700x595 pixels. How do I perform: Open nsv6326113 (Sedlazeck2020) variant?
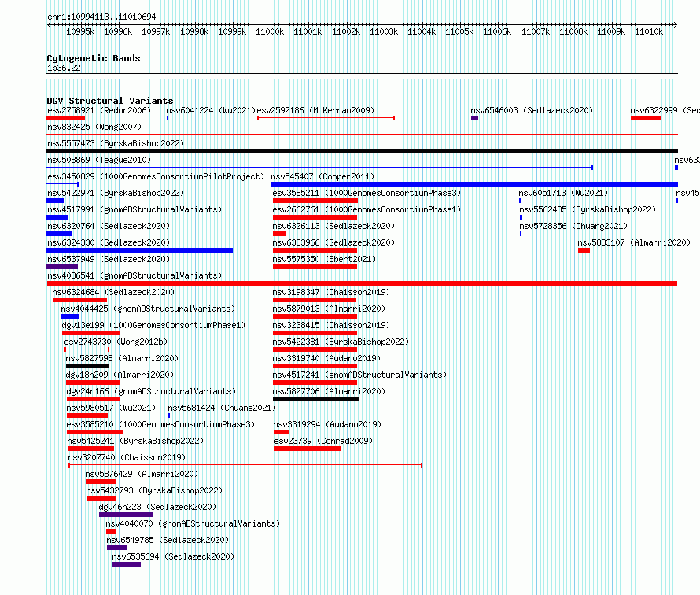(334, 226)
